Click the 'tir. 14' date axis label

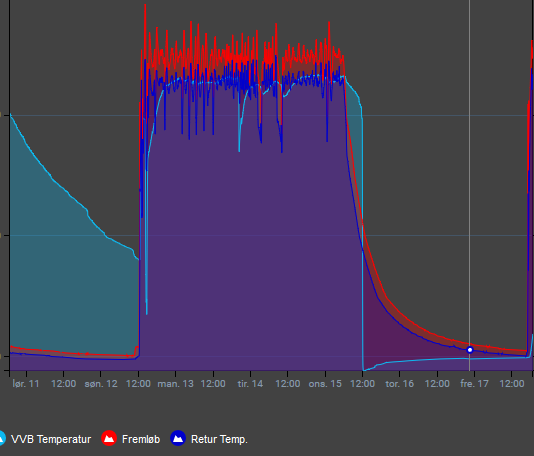point(250,383)
